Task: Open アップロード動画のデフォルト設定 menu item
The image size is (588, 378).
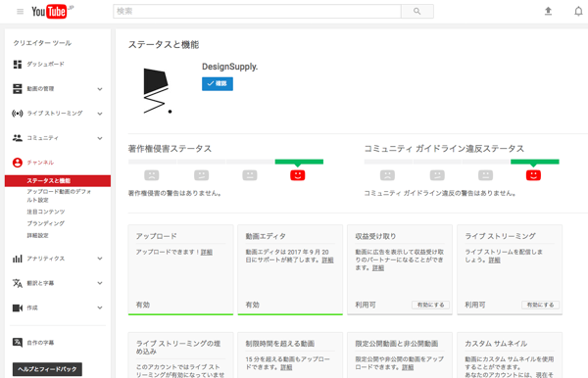Action: click(59, 196)
